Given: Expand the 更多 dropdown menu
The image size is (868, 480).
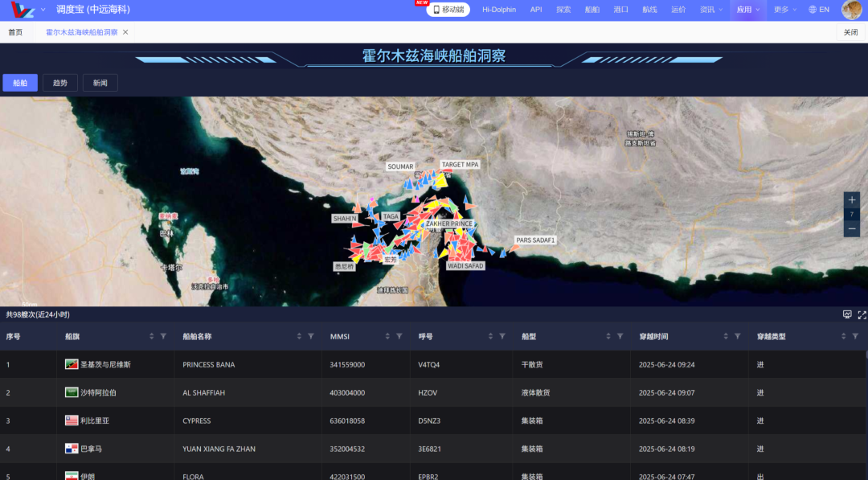Looking at the screenshot, I should click(785, 10).
